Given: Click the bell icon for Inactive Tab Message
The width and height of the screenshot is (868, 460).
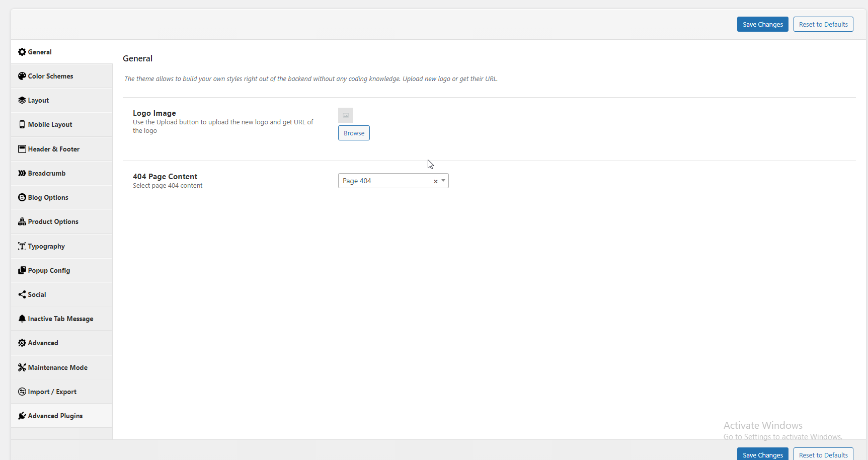Looking at the screenshot, I should coord(22,319).
